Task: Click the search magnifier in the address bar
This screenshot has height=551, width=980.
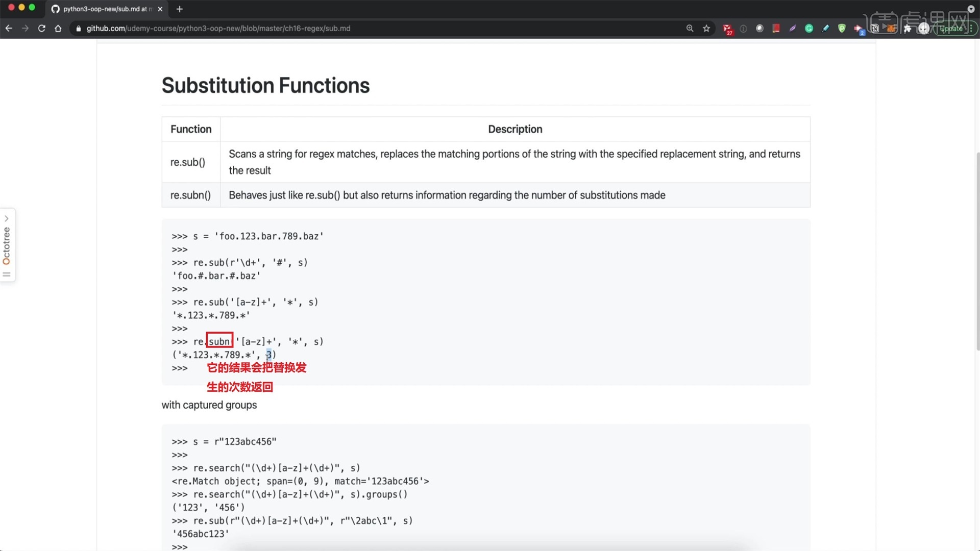Action: (x=690, y=29)
